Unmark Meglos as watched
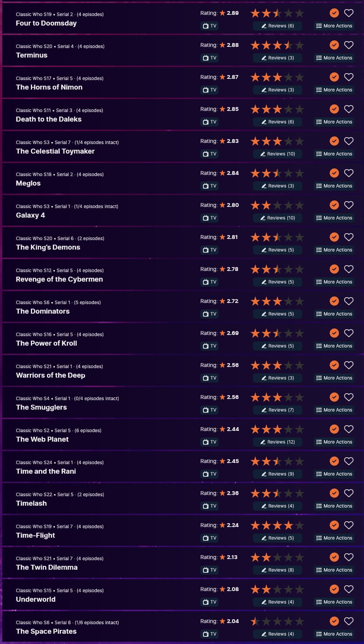 point(334,173)
